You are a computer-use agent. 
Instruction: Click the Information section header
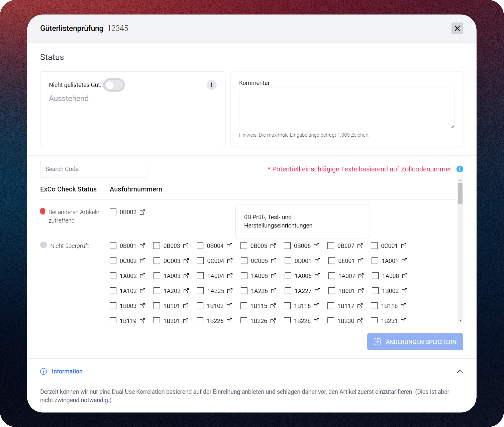click(67, 371)
